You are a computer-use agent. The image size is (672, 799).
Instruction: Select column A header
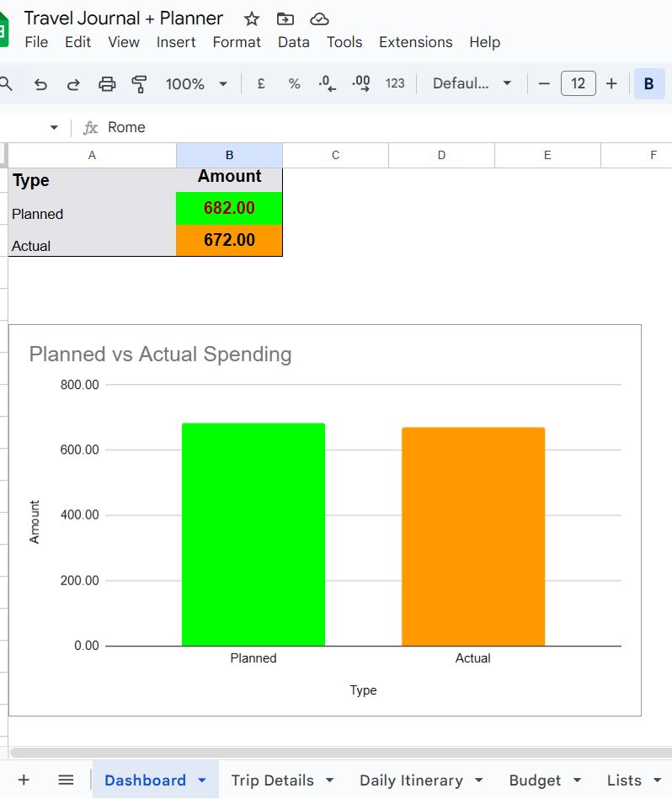pos(93,156)
